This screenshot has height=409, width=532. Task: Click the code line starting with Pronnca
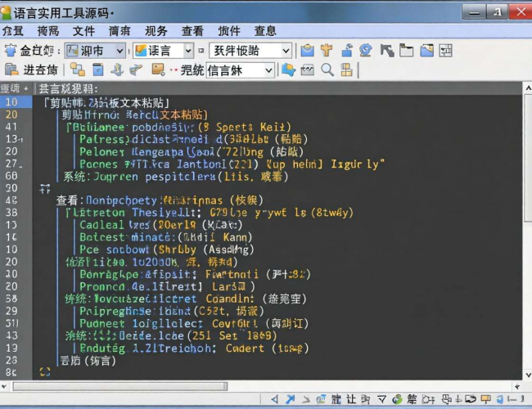pyautogui.click(x=167, y=286)
